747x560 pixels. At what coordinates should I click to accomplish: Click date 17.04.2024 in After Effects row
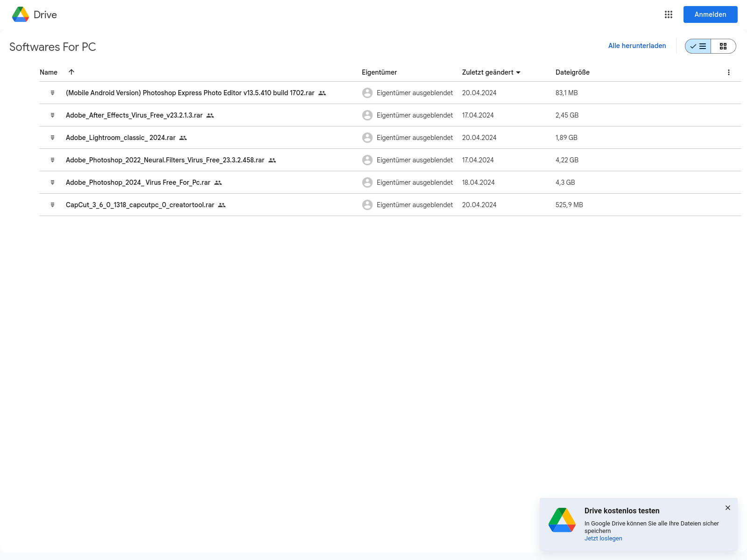pyautogui.click(x=478, y=115)
